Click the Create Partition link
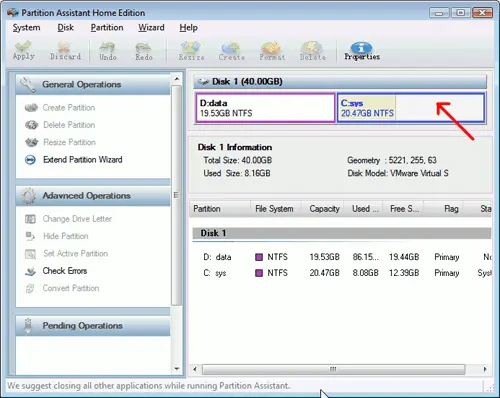The image size is (500, 398). [x=69, y=108]
